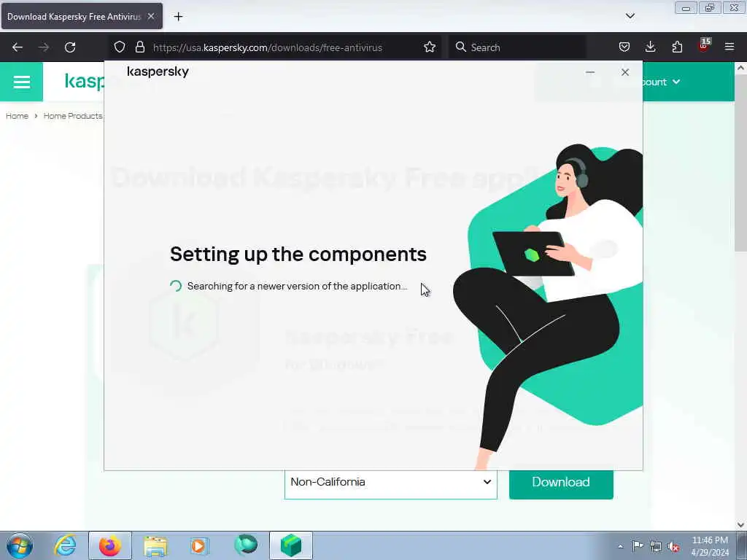Click the Firefox Search box
Image resolution: width=747 pixels, height=560 pixels.
tap(517, 47)
